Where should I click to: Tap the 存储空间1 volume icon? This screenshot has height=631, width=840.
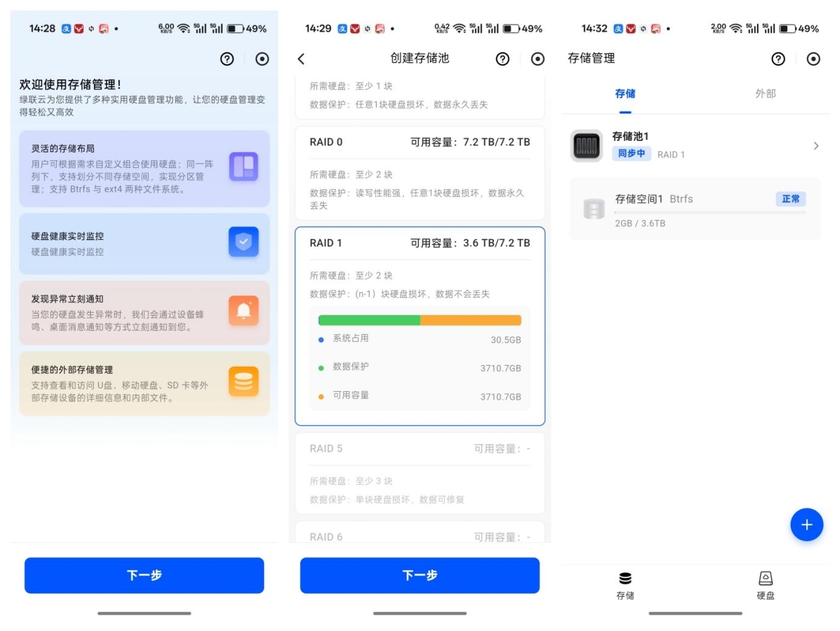pos(594,209)
